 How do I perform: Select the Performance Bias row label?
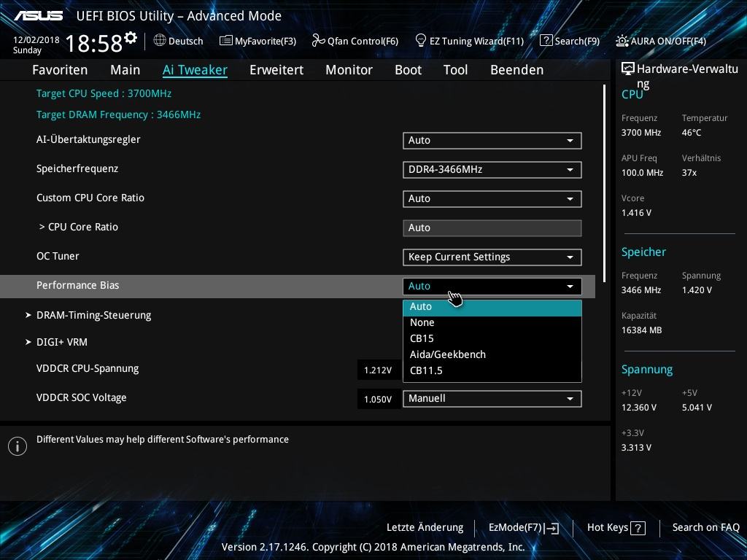pos(77,285)
